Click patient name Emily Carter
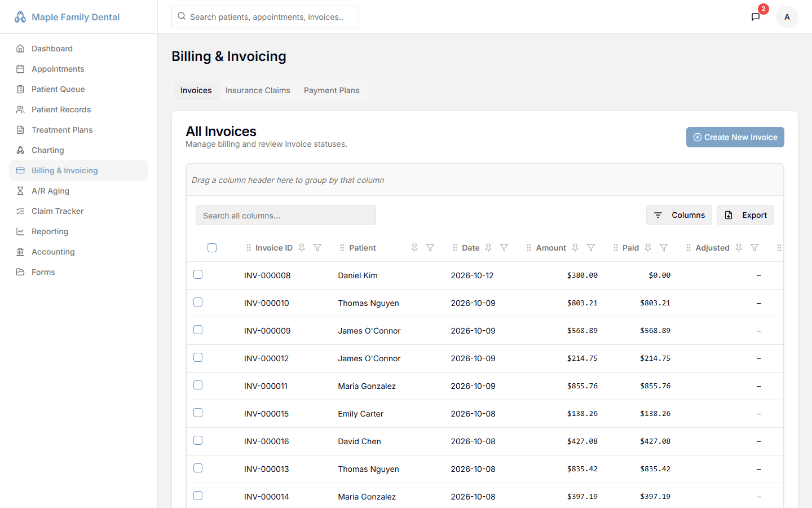 [x=361, y=414]
